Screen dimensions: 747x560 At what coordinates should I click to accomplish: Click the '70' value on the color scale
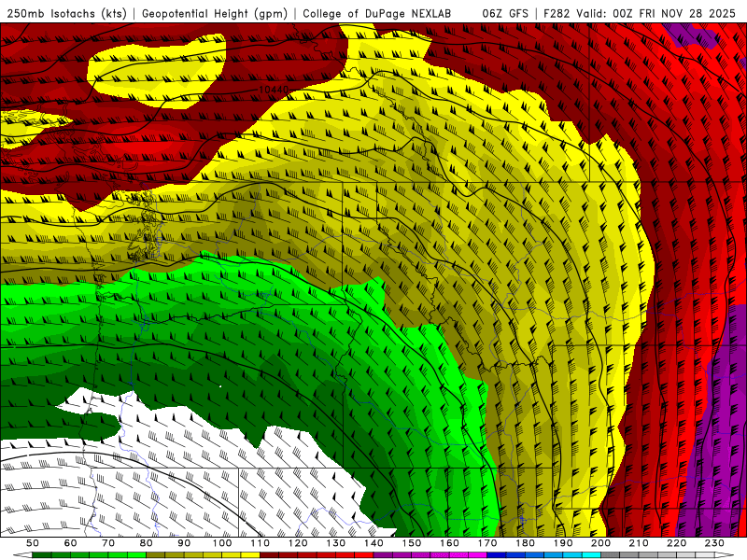coord(108,543)
